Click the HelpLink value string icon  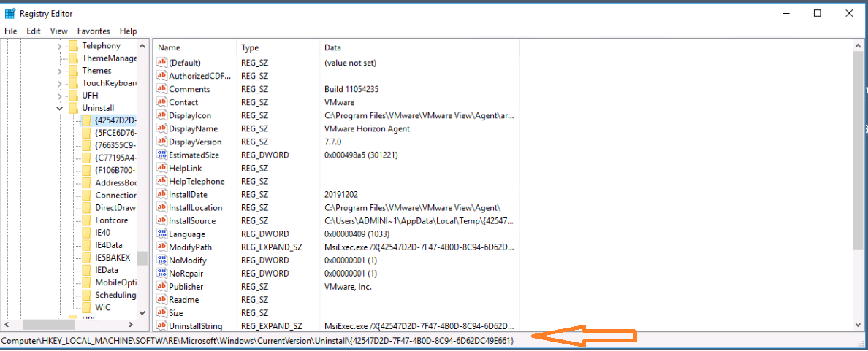(x=162, y=168)
